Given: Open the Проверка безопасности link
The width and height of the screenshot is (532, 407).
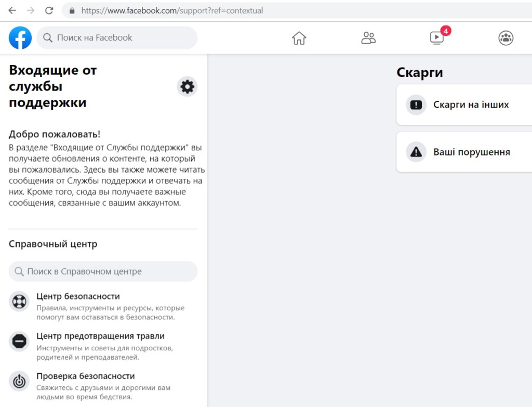Looking at the screenshot, I should 85,376.
